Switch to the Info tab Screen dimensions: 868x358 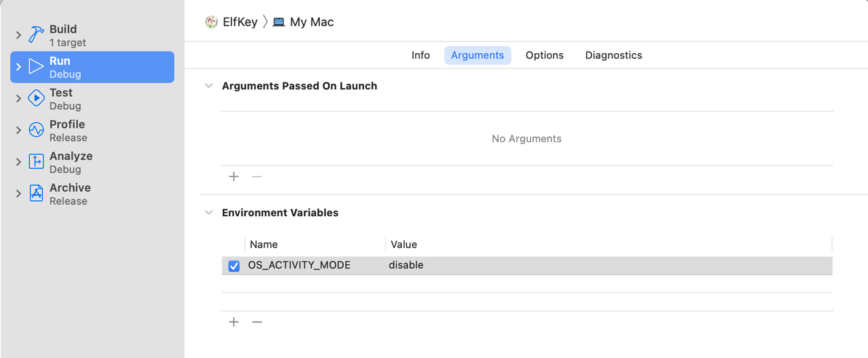[x=421, y=55]
